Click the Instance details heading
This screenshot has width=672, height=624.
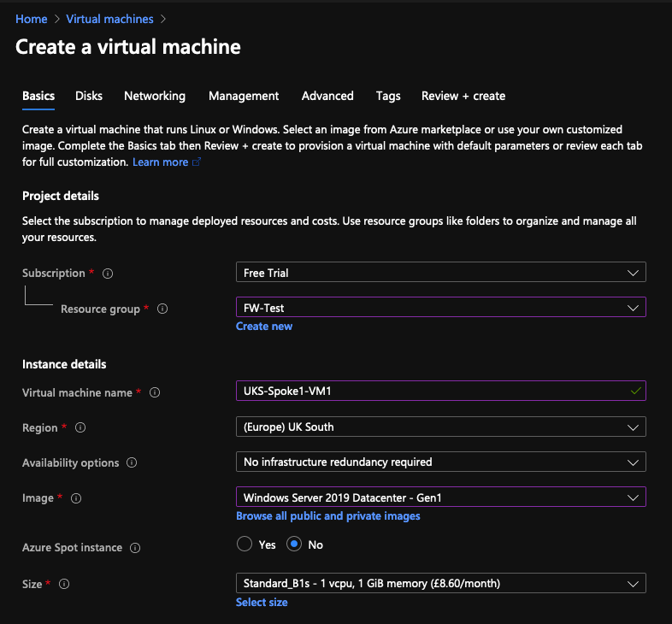click(x=64, y=364)
